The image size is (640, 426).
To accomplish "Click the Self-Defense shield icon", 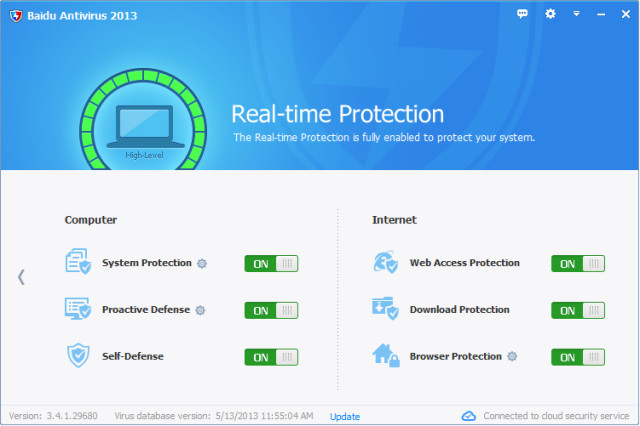I will 78,355.
